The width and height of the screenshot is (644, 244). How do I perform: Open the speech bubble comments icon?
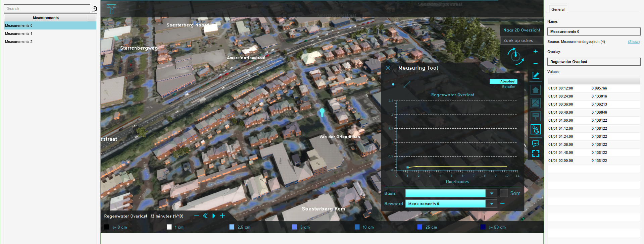tap(536, 143)
